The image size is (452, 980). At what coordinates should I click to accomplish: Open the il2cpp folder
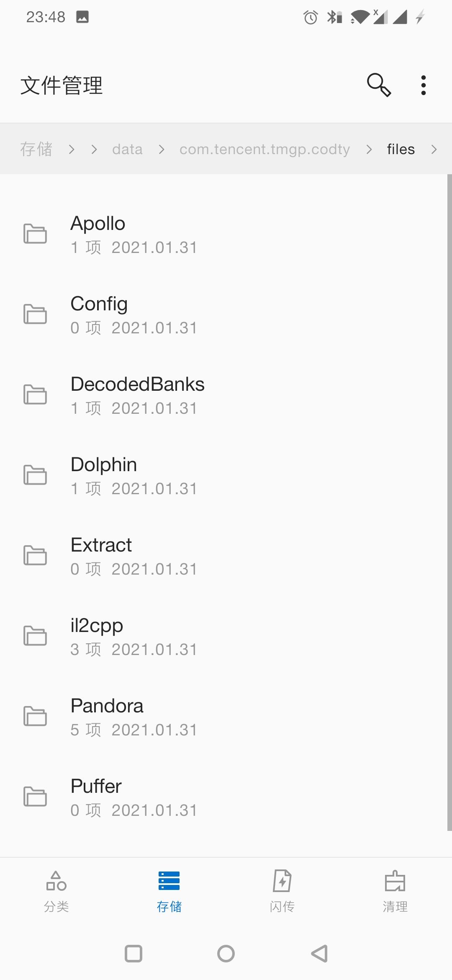pos(226,636)
